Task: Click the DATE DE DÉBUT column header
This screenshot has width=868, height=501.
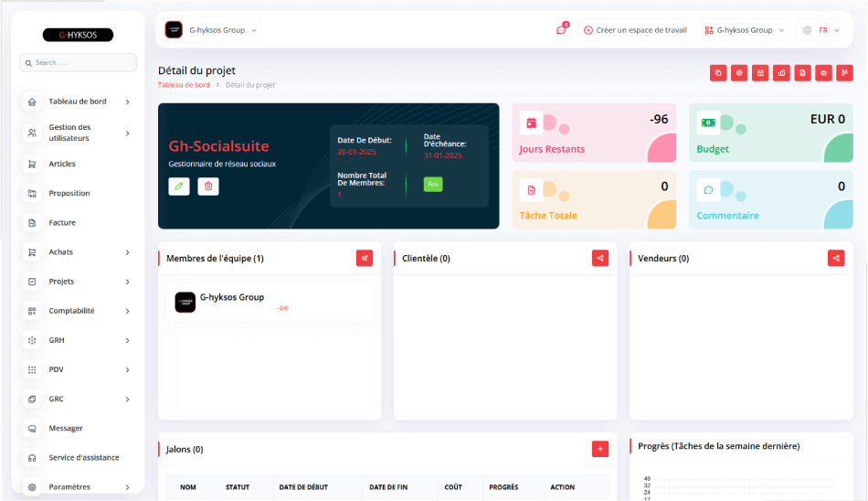Action: [x=303, y=487]
